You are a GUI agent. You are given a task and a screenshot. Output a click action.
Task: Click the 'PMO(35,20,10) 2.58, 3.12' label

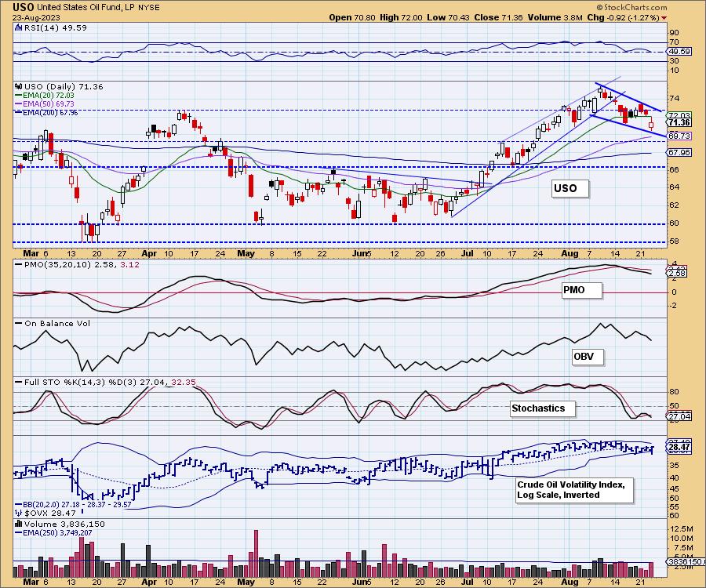[82, 264]
